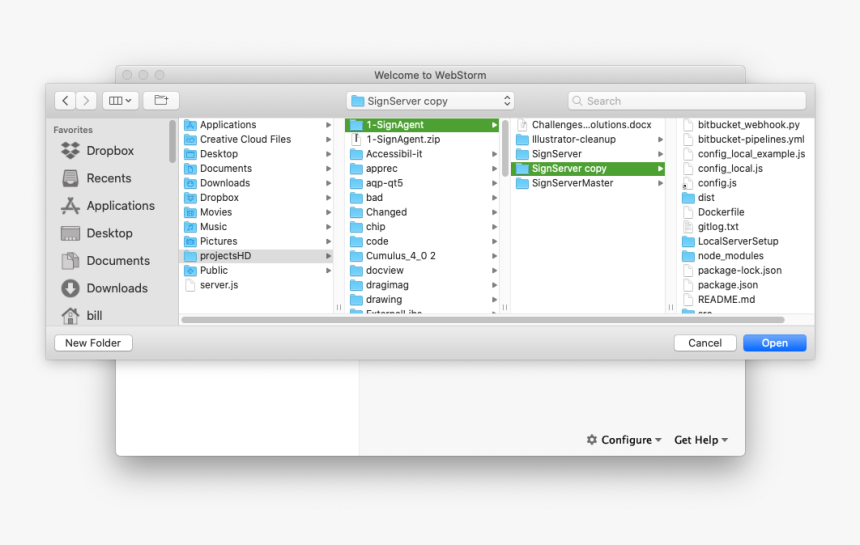The width and height of the screenshot is (860, 545).
Task: Select the drawing folder
Action: (x=422, y=299)
